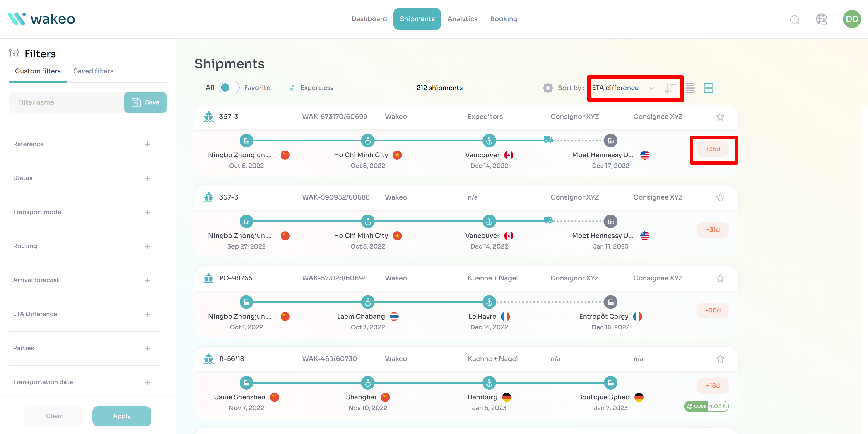Click the sort settings gear icon
The width and height of the screenshot is (868, 434).
click(x=547, y=88)
